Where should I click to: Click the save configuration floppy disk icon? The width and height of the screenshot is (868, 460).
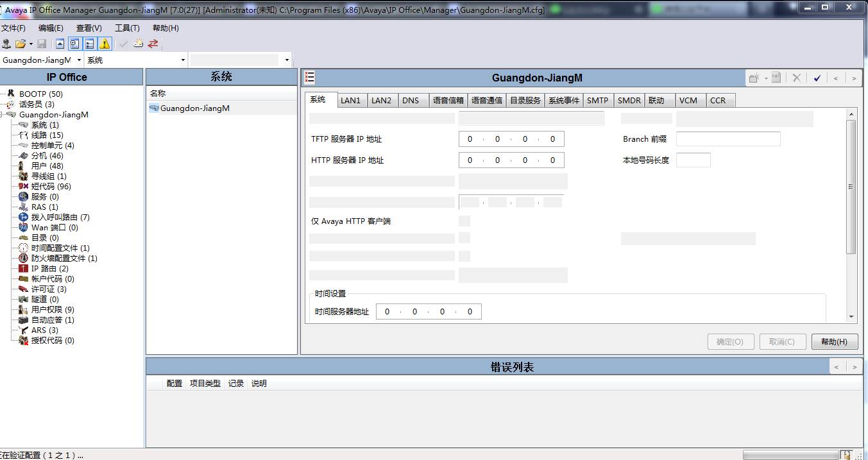click(42, 44)
